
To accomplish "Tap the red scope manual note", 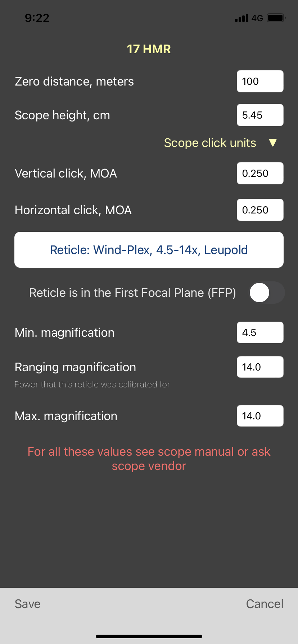I will (x=149, y=459).
